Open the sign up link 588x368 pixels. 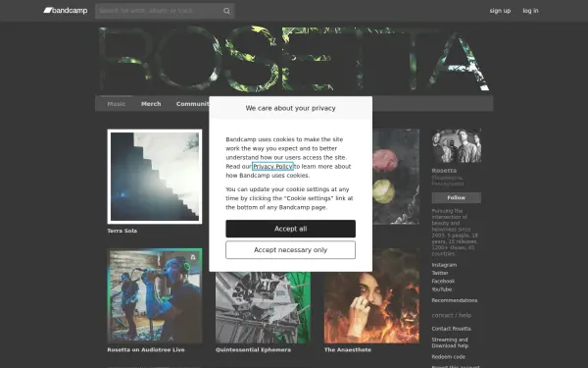coord(500,11)
